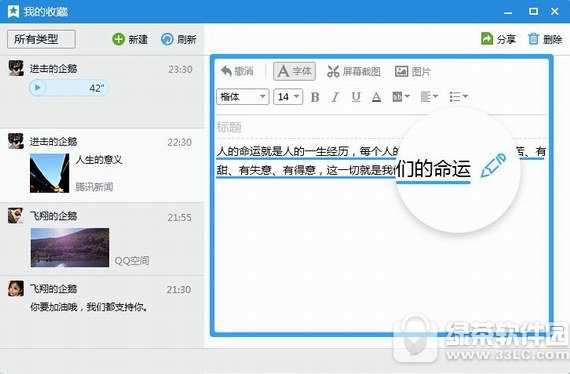Open the 所有类型 type filter
This screenshot has width=570, height=374.
coord(41,39)
